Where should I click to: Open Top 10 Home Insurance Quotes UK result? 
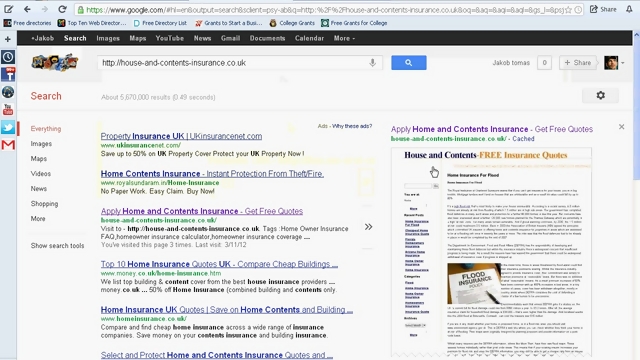219,264
